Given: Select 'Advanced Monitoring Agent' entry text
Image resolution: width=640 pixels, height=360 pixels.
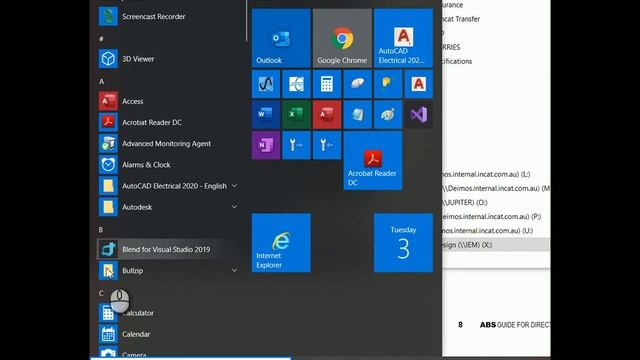Looking at the screenshot, I should pyautogui.click(x=167, y=144).
